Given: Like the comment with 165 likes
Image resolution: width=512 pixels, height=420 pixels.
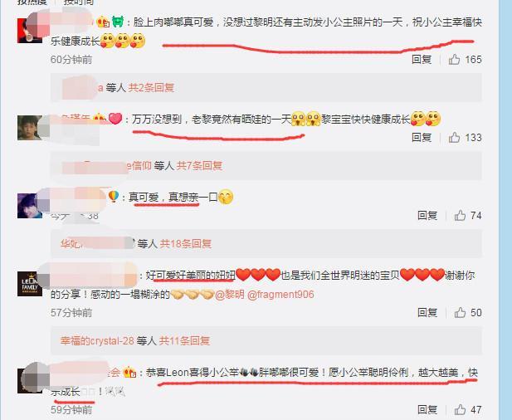Looking at the screenshot, I should (x=454, y=60).
